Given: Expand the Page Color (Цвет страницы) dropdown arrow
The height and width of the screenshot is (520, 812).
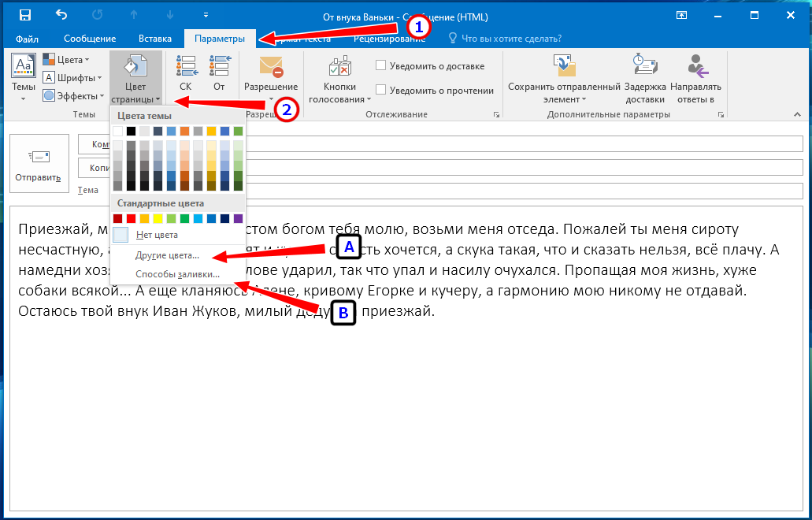Looking at the screenshot, I should [x=157, y=99].
